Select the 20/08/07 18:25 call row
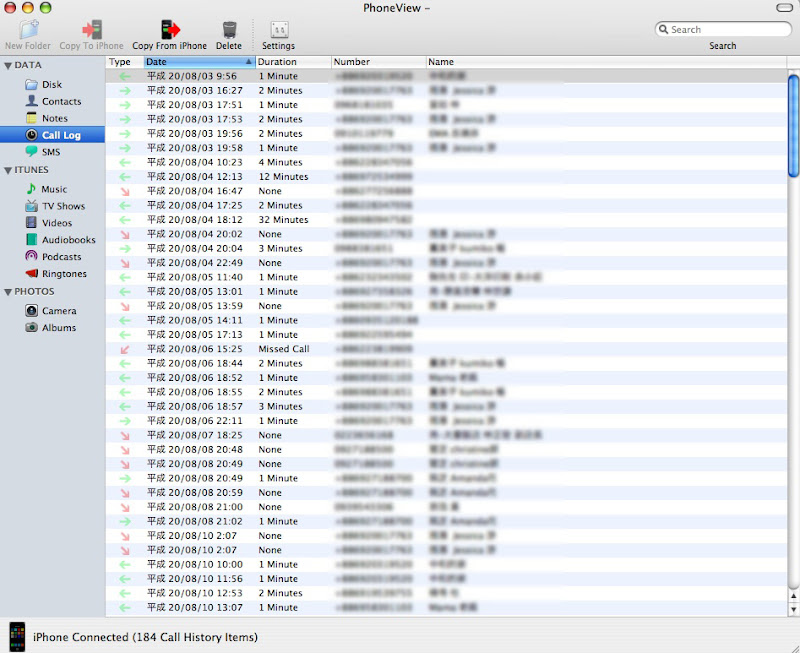 pyautogui.click(x=446, y=436)
